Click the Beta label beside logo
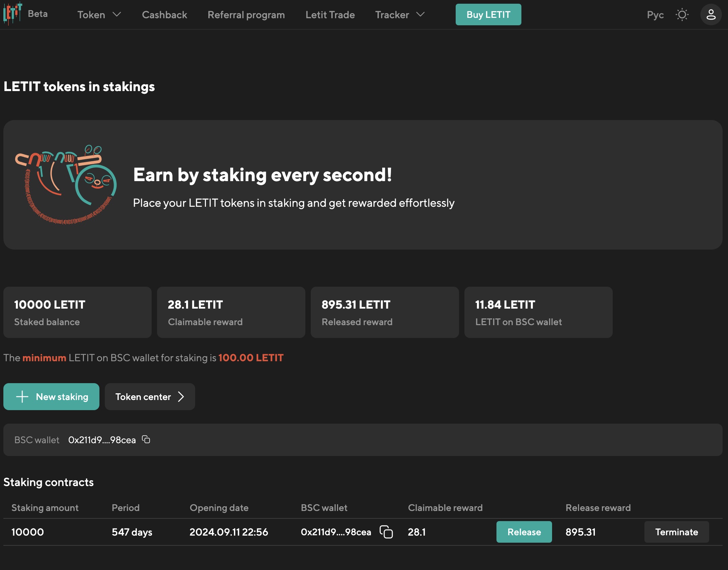 coord(38,14)
